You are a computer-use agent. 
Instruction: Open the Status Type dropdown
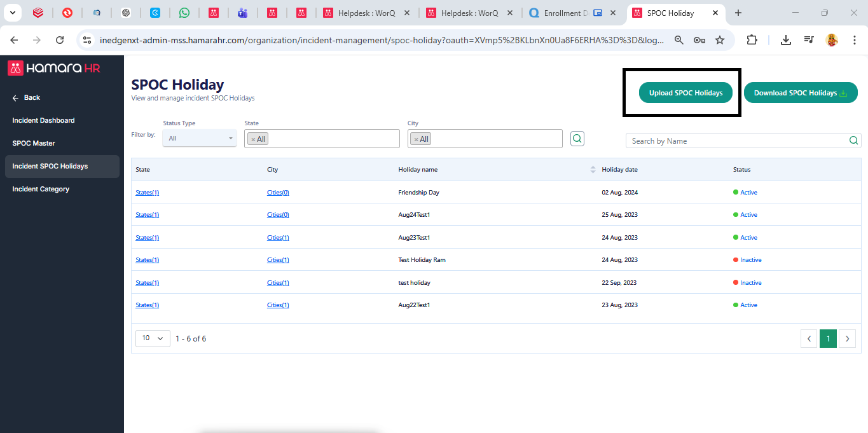200,138
